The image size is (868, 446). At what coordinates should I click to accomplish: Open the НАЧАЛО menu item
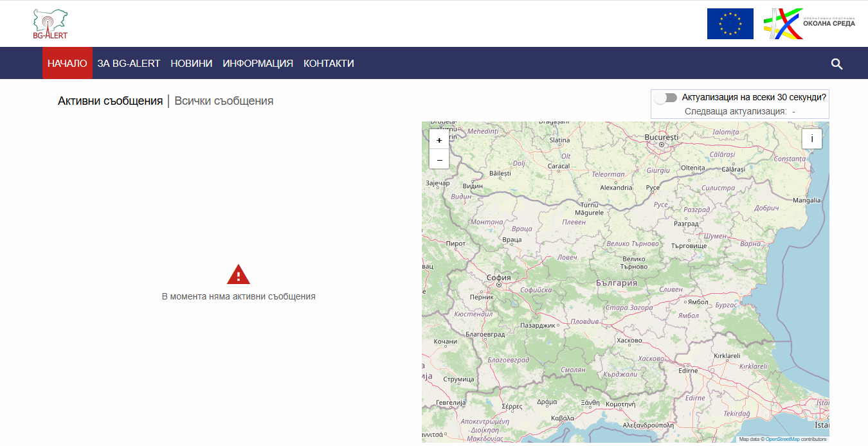click(x=68, y=64)
